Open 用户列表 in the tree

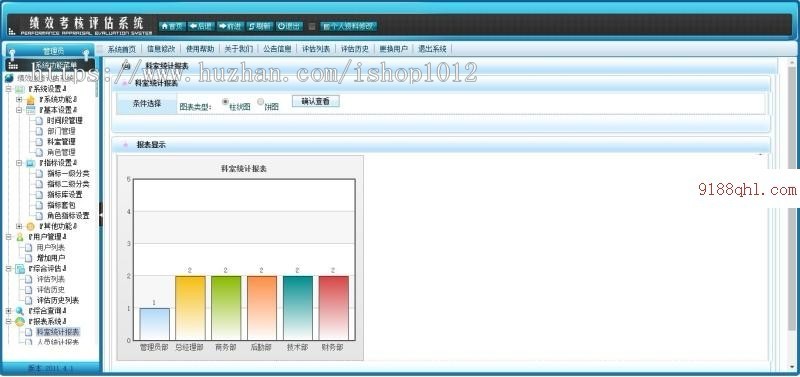point(51,247)
